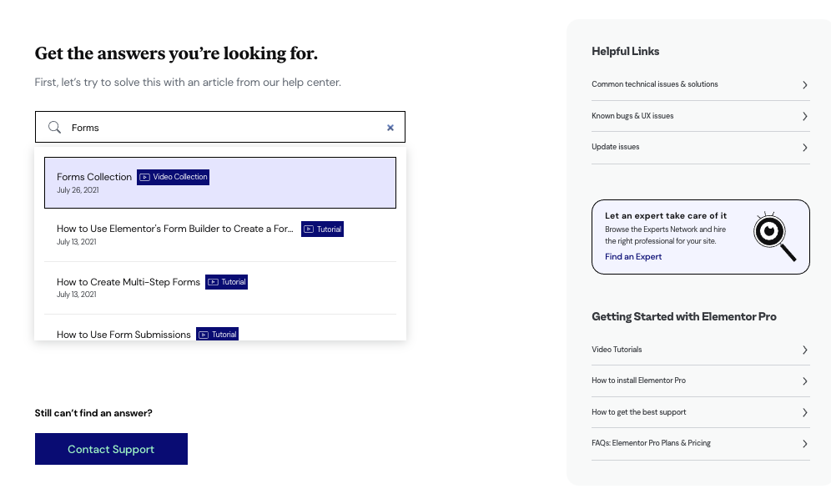831x504 pixels.
Task: Follow the Find an Expert link
Action: point(633,256)
